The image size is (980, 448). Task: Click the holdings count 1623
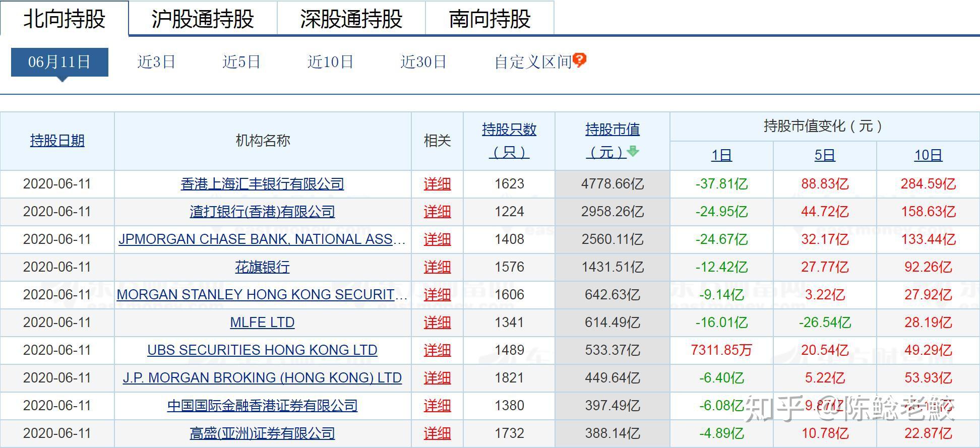tap(509, 184)
